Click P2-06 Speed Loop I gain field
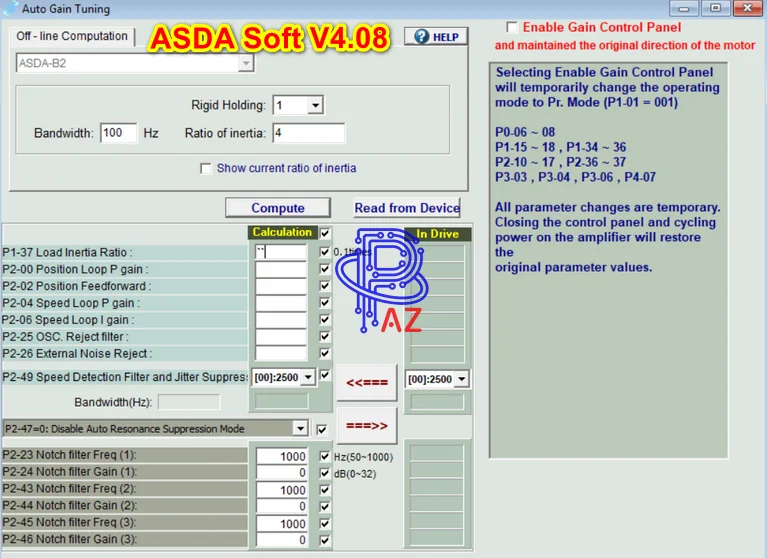767x558 pixels. pyautogui.click(x=281, y=319)
